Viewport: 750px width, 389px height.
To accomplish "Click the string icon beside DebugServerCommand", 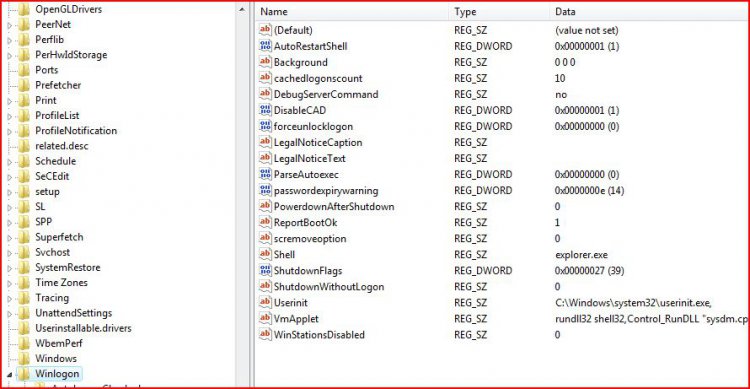I will click(265, 94).
